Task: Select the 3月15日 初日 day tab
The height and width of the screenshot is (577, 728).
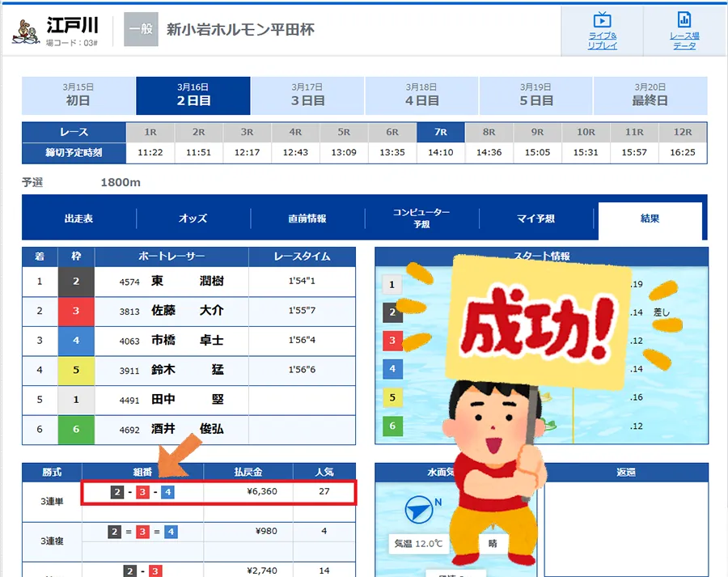Action: [78, 95]
